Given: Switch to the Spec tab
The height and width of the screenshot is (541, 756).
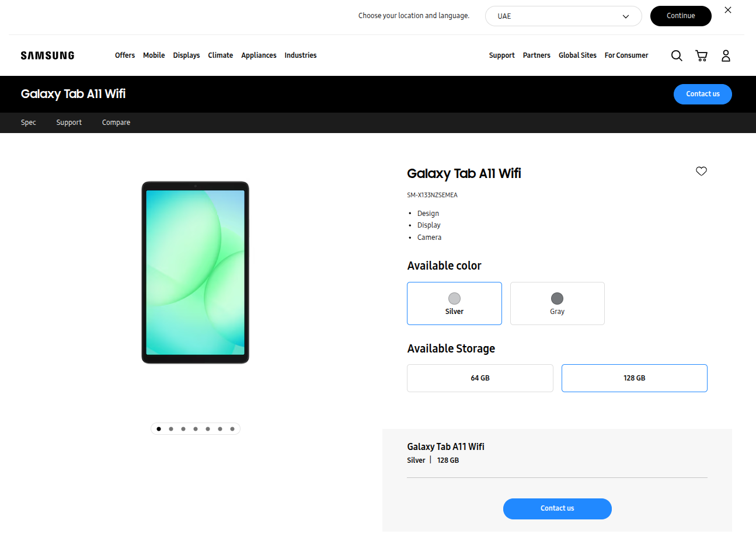Looking at the screenshot, I should (x=29, y=123).
